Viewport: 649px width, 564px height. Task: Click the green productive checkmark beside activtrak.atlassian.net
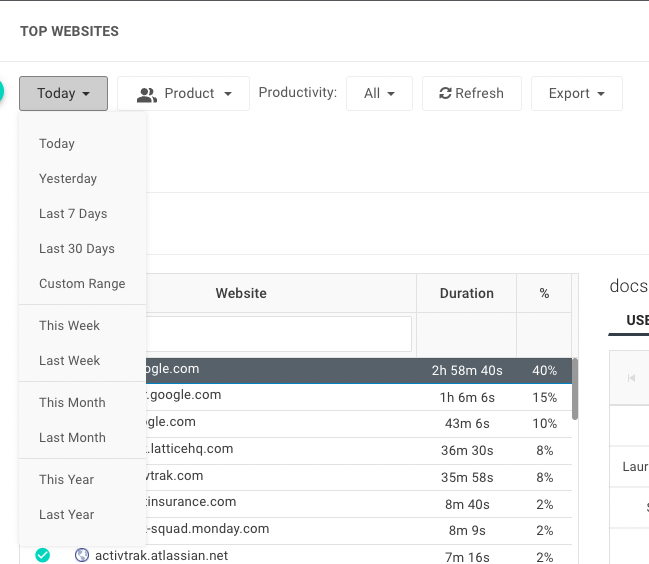[42, 555]
